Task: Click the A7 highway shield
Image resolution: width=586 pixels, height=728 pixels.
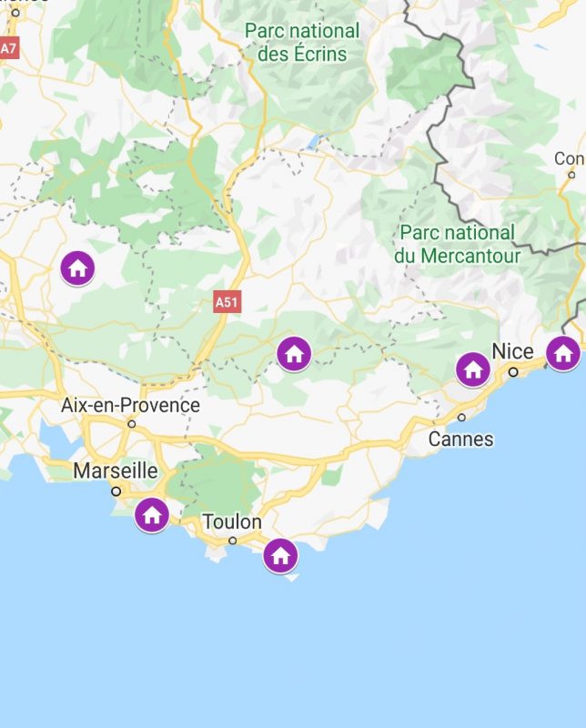Action: 9,48
